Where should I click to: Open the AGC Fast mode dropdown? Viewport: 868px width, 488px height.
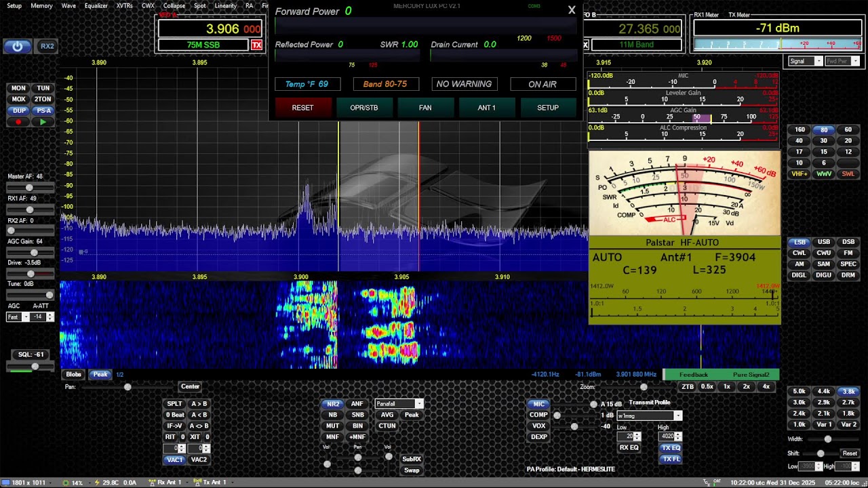point(26,317)
